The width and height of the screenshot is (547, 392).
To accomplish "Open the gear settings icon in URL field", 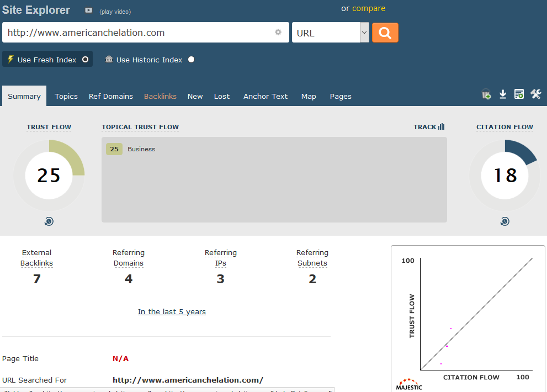I will coord(278,32).
